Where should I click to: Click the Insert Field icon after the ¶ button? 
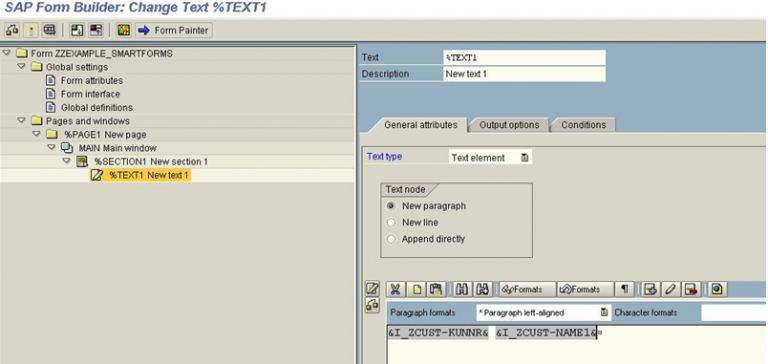tap(650, 290)
